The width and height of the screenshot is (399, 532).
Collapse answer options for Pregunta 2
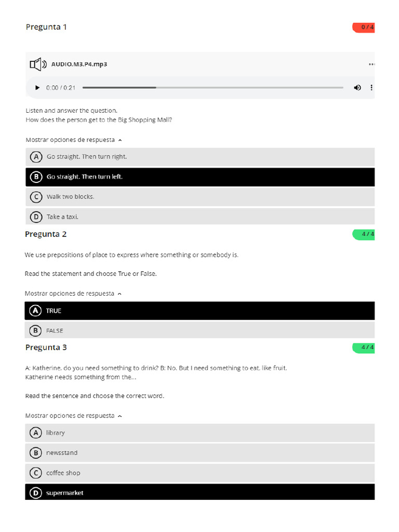[73, 294]
